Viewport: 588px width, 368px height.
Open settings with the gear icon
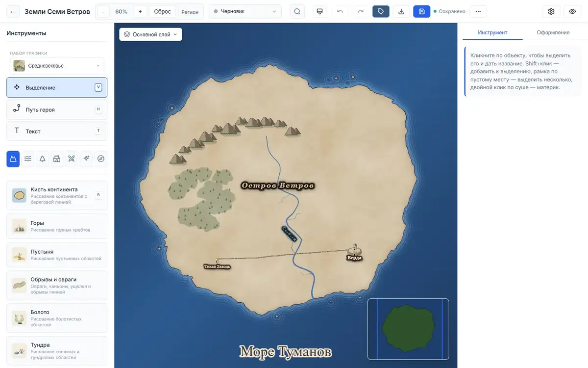click(551, 11)
